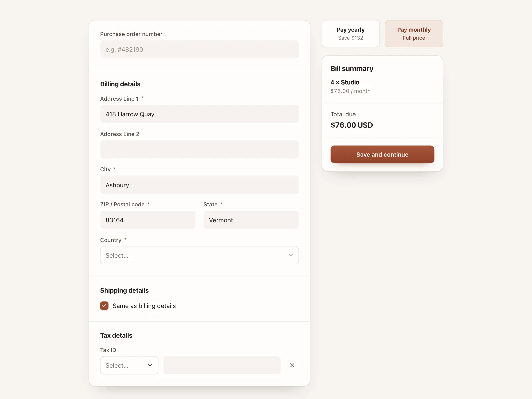This screenshot has width=532, height=399.
Task: Click the Address Line 1 field
Action: click(x=199, y=114)
